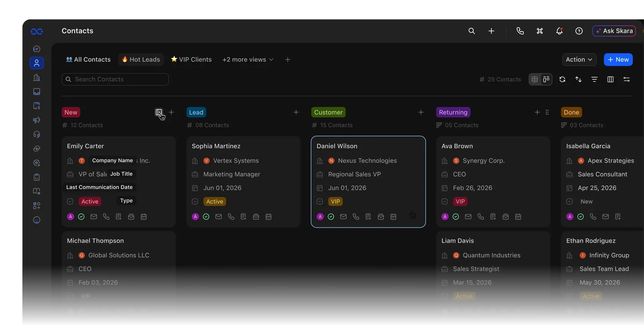
Task: Open status chevron on Daniel Wilson card
Action: click(320, 201)
